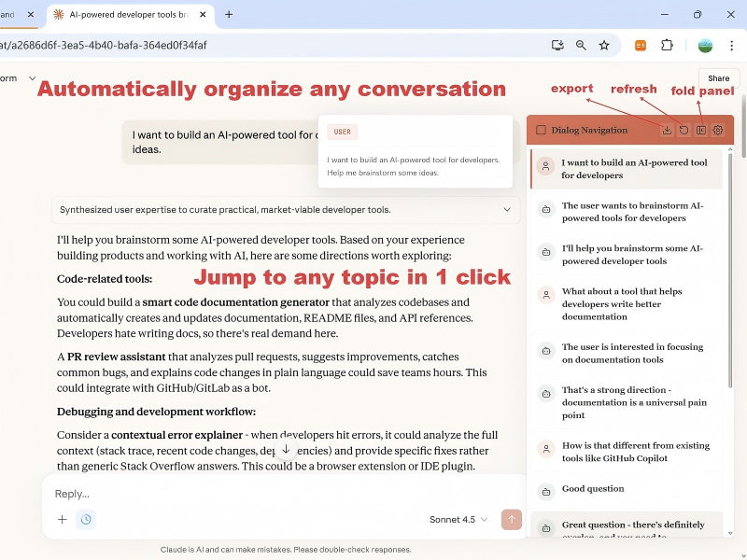Click the export download icon in Dialog Navigation
The image size is (747, 560).
(667, 130)
